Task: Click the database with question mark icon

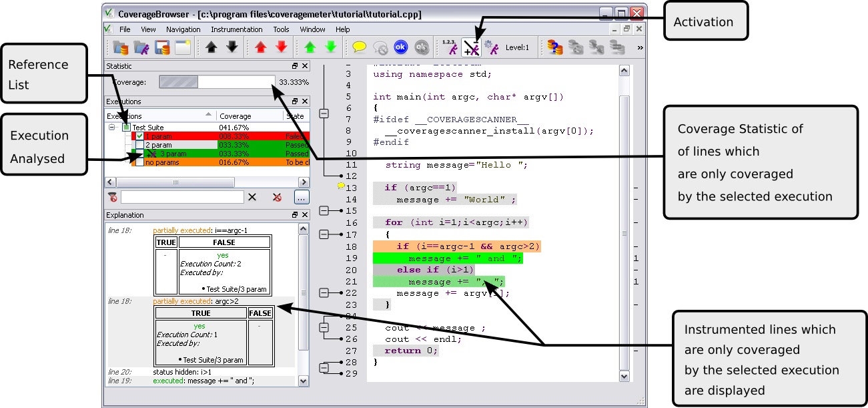Action: [554, 47]
